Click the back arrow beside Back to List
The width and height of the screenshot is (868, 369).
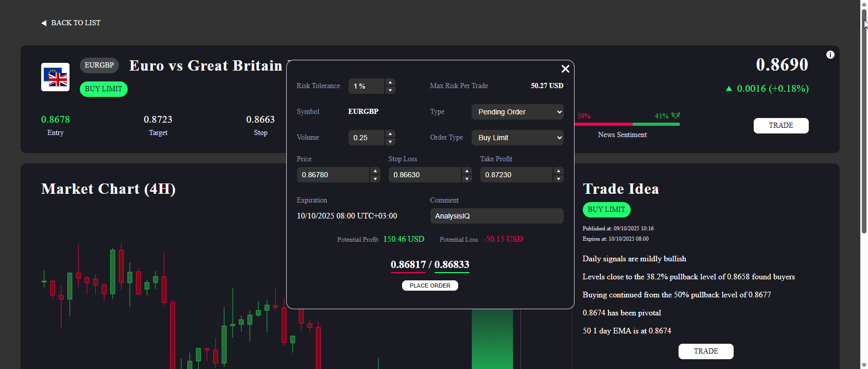pos(44,23)
